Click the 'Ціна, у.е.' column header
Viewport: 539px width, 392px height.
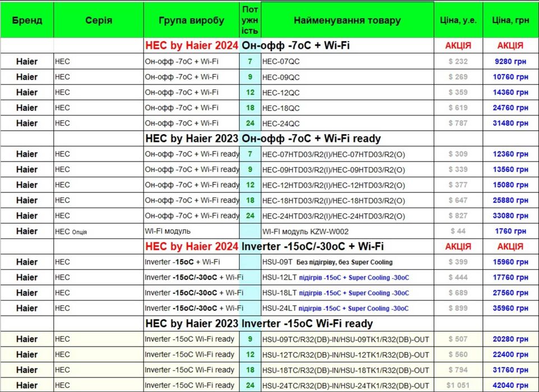458,20
